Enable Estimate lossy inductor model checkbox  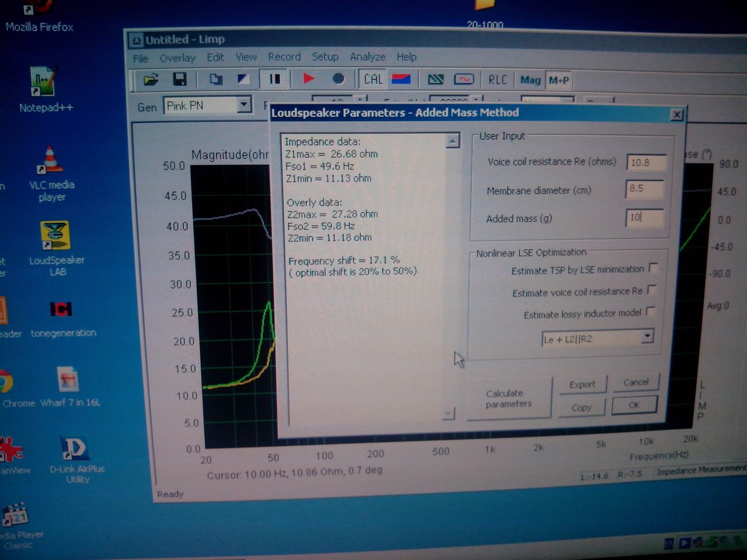pyautogui.click(x=650, y=312)
